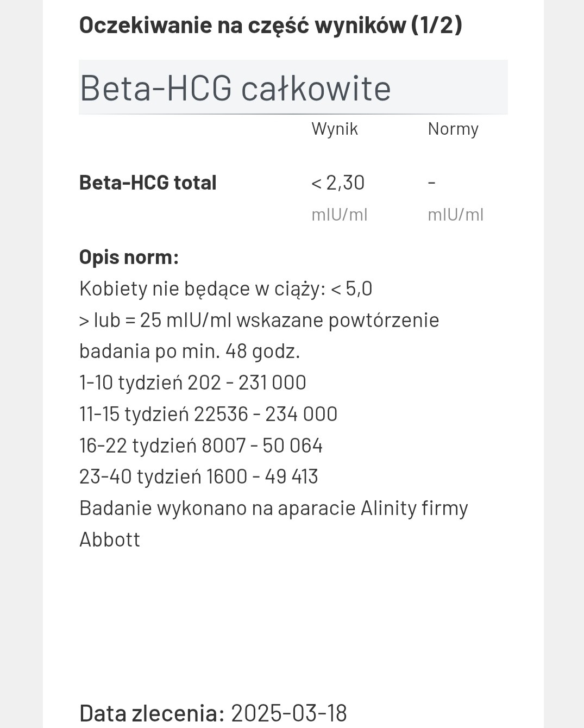
Task: Click the "11-15 tydzień" reference range
Action: tap(208, 415)
